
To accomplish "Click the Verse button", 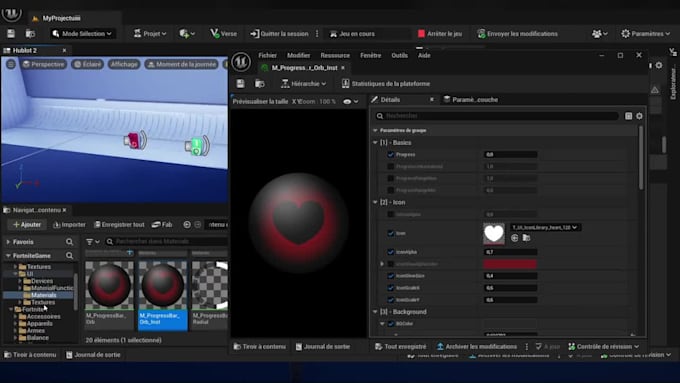I will [x=223, y=33].
